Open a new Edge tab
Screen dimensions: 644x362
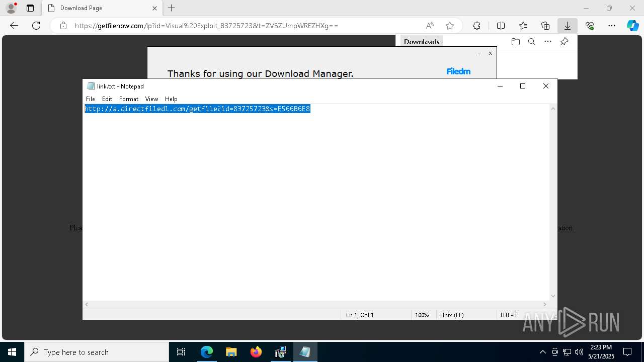[172, 8]
